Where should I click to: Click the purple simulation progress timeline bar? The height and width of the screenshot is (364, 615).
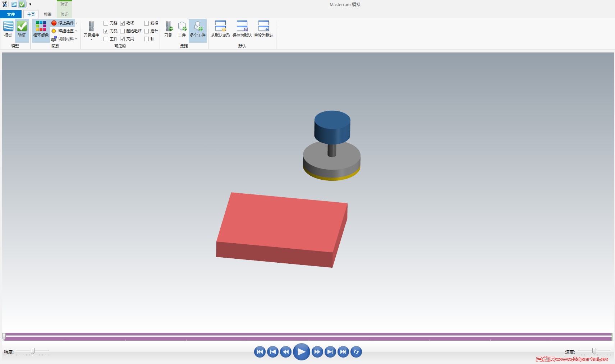pos(308,337)
